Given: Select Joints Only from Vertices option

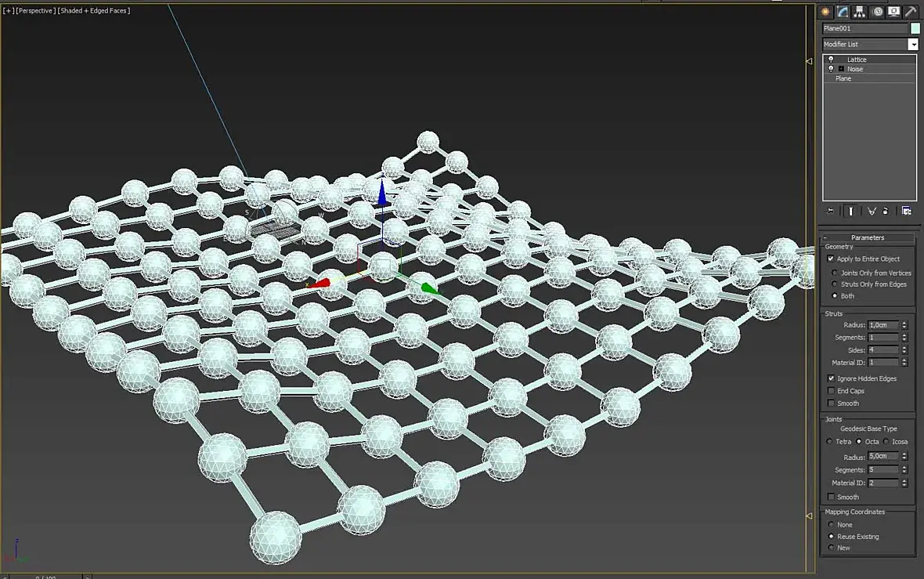Looking at the screenshot, I should coord(835,273).
